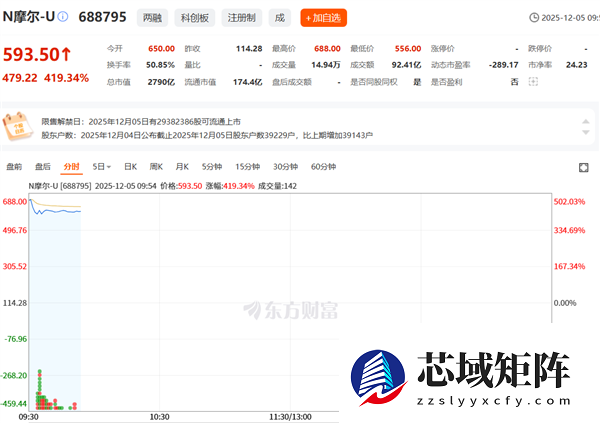Open the dashed expand icon after 是否盈利
Screen dimensions: 600x423
[533, 82]
